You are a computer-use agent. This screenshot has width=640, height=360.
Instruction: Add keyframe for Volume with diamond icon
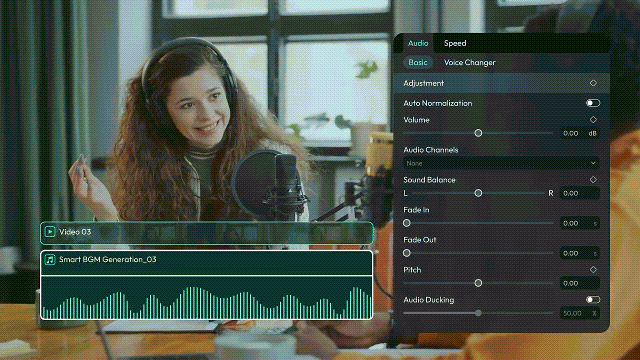pos(593,120)
